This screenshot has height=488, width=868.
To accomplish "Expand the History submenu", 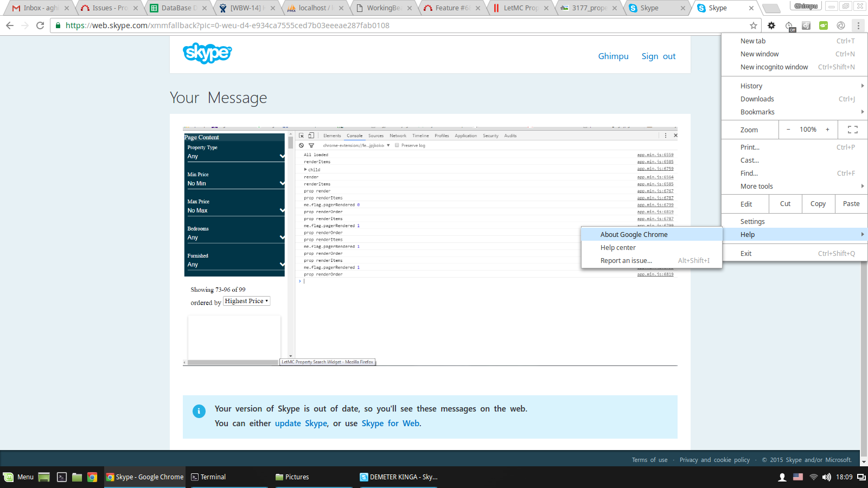I will click(x=795, y=86).
